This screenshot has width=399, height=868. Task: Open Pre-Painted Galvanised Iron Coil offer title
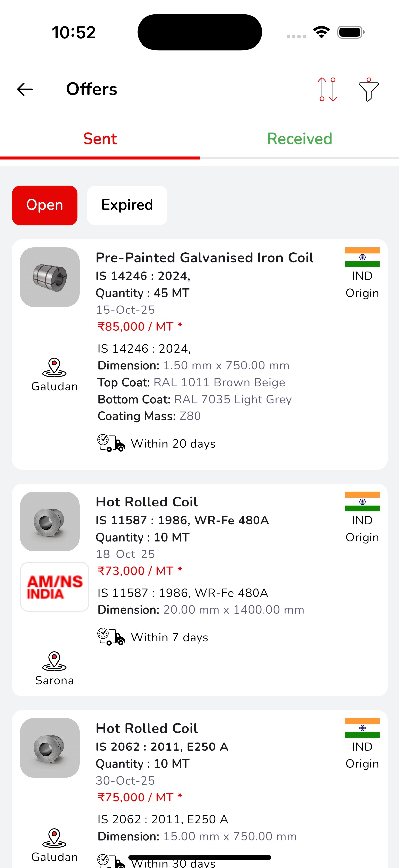(x=204, y=258)
